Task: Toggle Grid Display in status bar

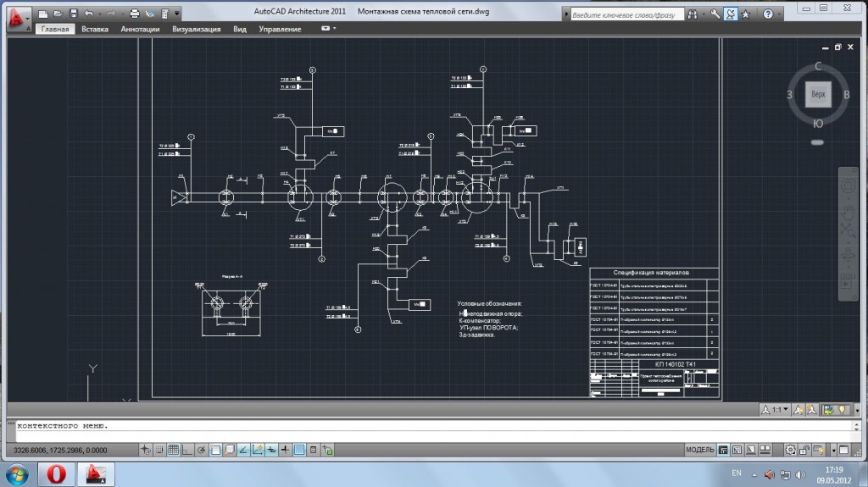Action: click(x=173, y=450)
